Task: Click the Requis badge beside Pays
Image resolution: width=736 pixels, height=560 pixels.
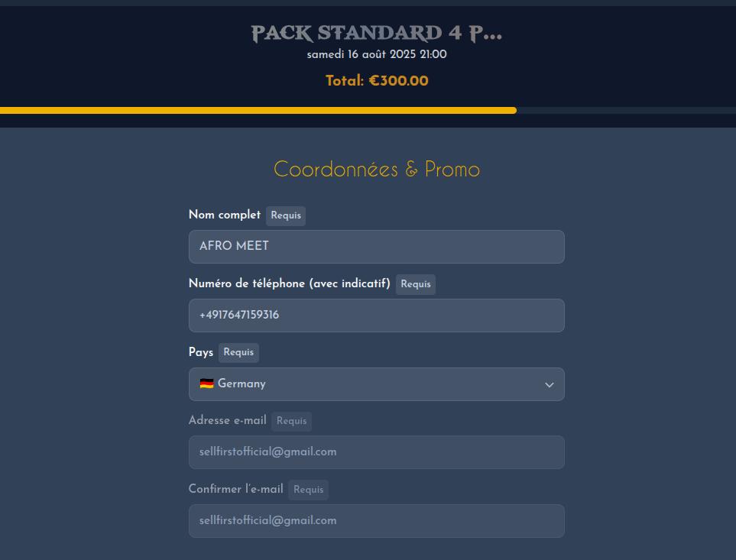Action: tap(238, 353)
